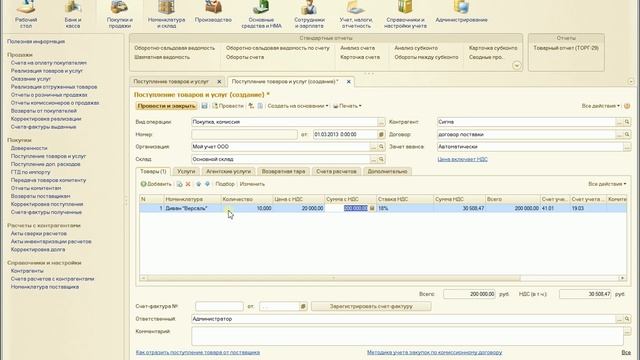Open Договор magnifier lookup icon
This screenshot has height=360, width=640.
click(627, 134)
